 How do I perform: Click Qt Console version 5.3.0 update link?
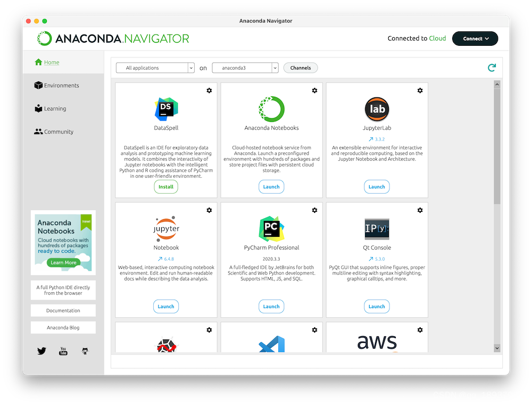click(377, 259)
